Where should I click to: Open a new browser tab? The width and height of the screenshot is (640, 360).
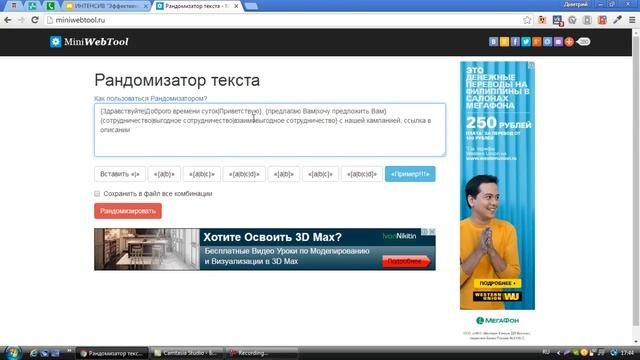point(251,6)
